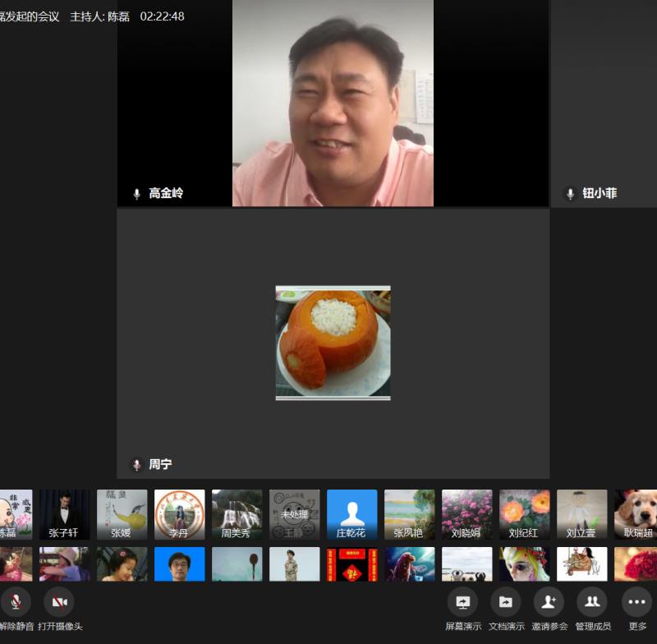Image resolution: width=657 pixels, height=644 pixels.
Task: Choose thumbnail of girl with hair flower
Action: click(x=122, y=564)
